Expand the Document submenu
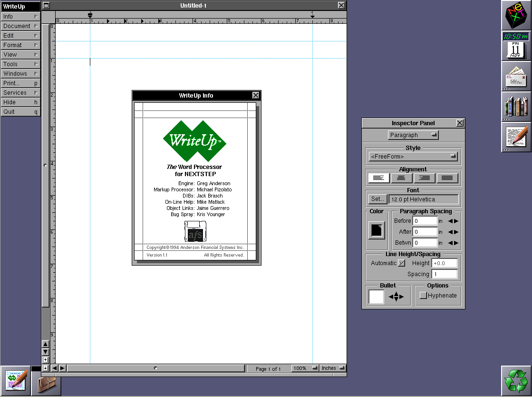 tap(20, 26)
